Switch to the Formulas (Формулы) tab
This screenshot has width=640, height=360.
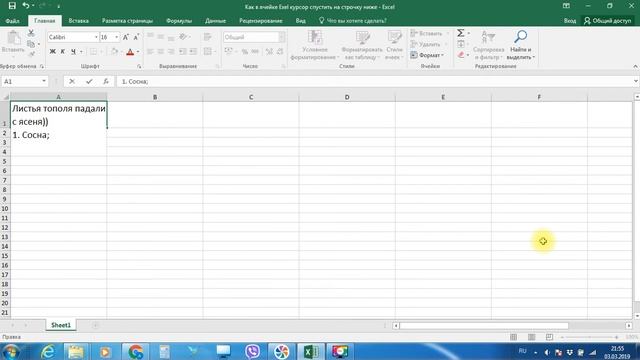(179, 21)
